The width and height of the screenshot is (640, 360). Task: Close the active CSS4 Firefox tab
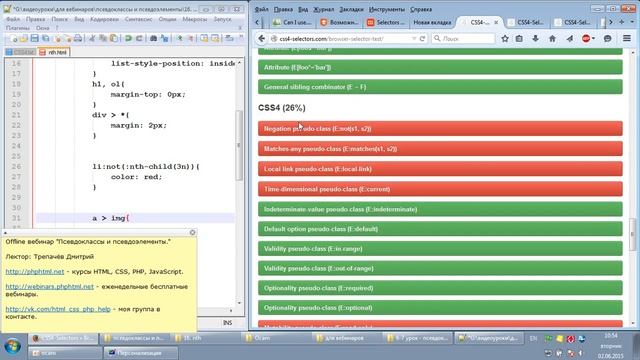(496, 22)
